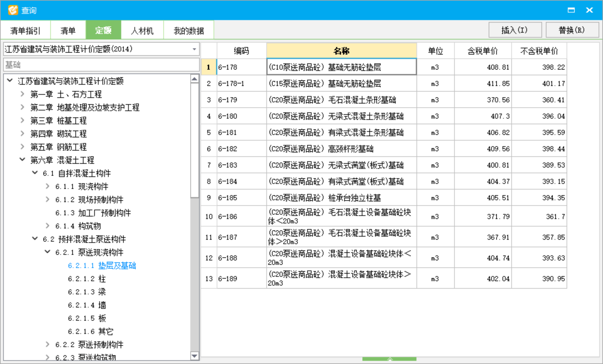Click the 插入(I) button
Screen dimensions: 603x364
(x=515, y=30)
